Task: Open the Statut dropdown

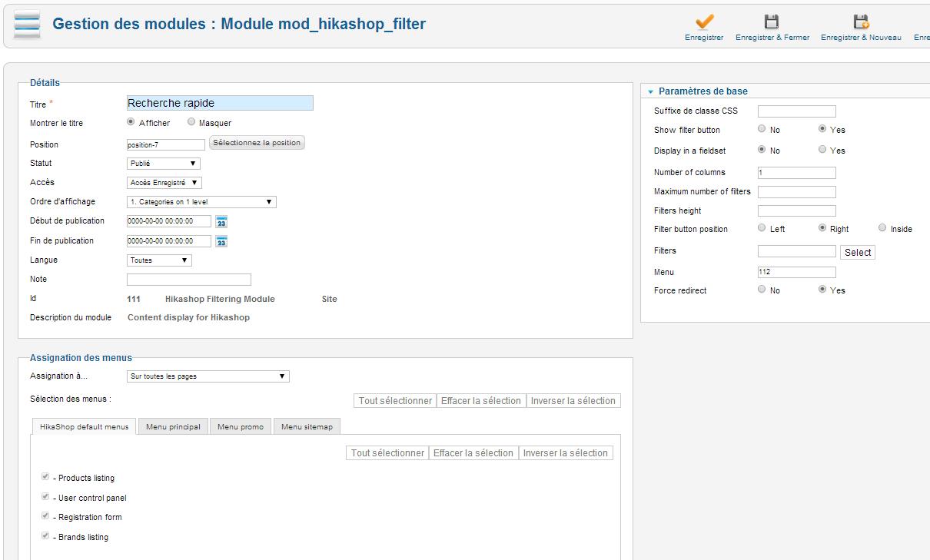Action: click(163, 164)
